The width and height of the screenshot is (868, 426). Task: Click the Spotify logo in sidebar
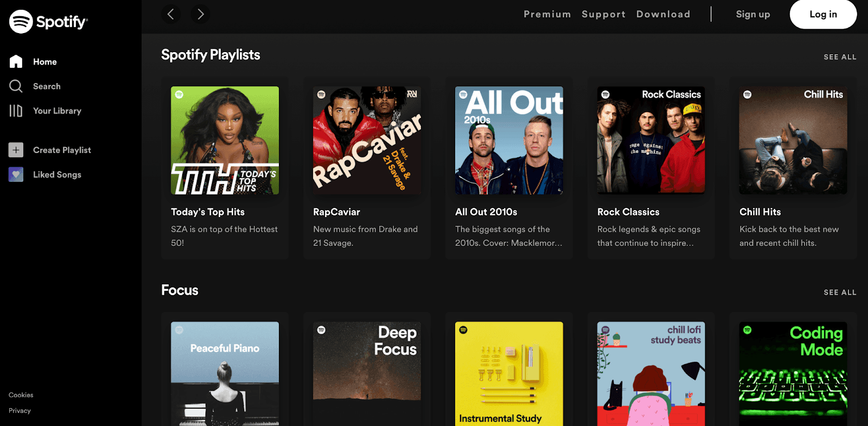[48, 22]
